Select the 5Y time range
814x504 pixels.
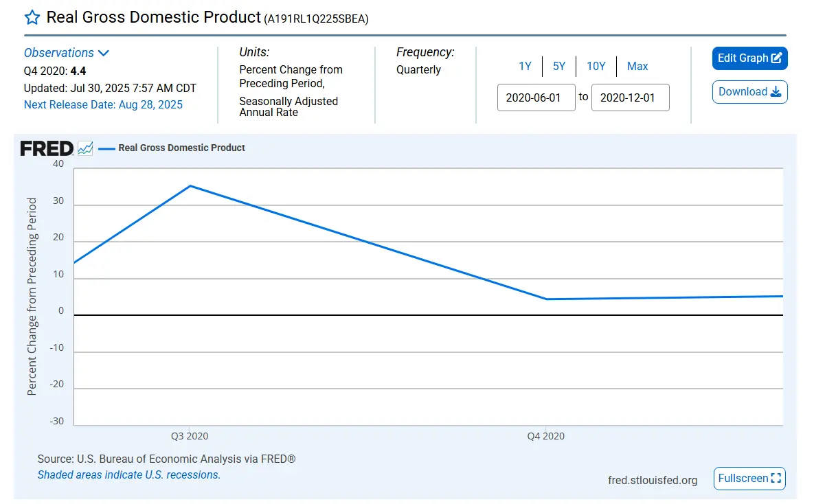559,66
